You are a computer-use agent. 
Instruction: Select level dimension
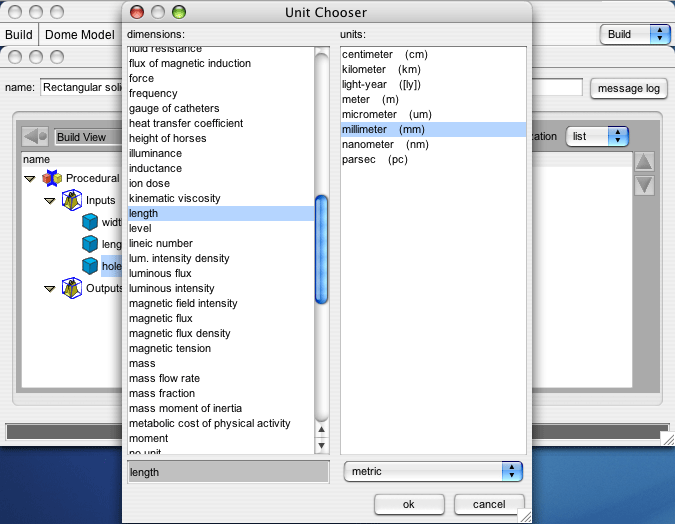(x=221, y=229)
